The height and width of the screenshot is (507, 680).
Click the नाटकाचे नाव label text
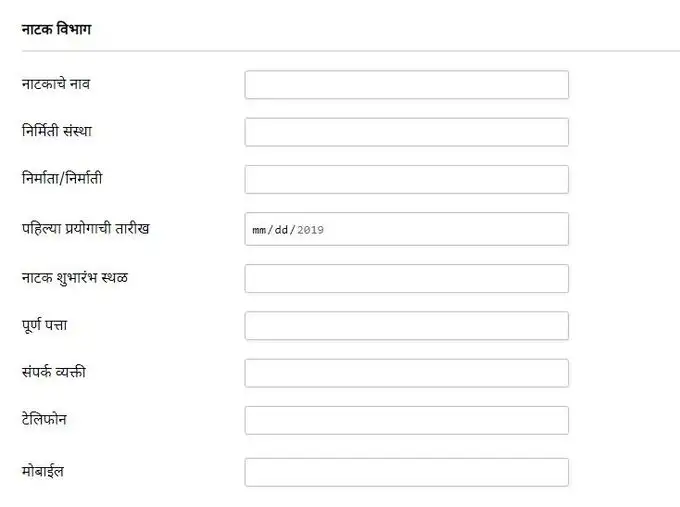(x=56, y=83)
